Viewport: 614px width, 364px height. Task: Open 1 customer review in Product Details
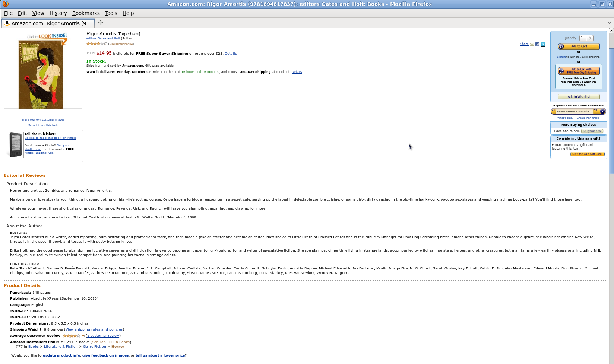(103, 336)
